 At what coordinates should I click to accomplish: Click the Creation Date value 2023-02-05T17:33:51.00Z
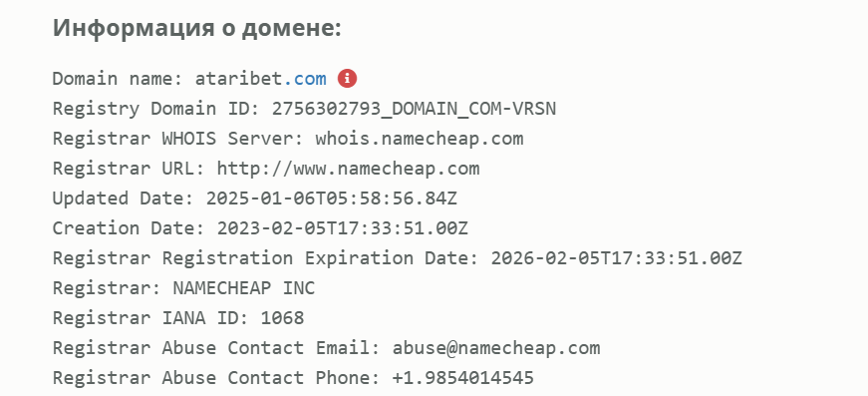(343, 228)
